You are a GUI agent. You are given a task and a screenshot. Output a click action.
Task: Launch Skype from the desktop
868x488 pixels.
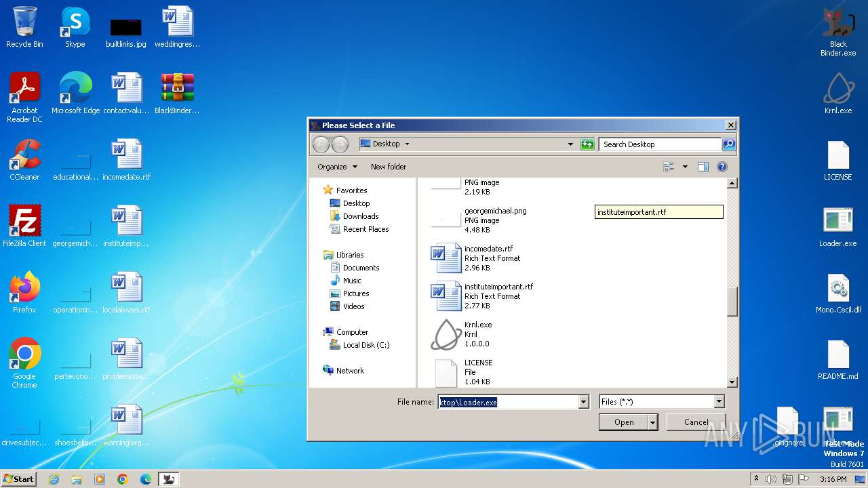click(x=75, y=27)
